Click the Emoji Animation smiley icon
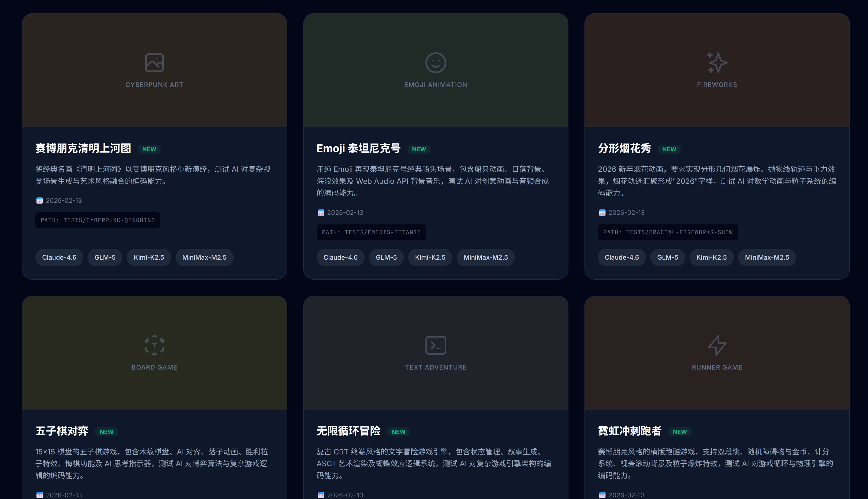868x499 pixels. tap(435, 63)
